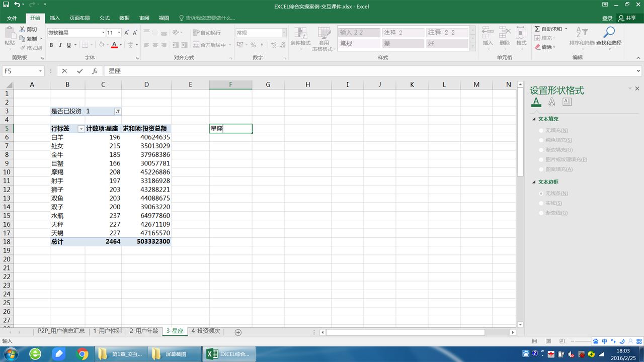
Task: Switch to the P2P_用户信息汇总 sheet tab
Action: pos(61,331)
